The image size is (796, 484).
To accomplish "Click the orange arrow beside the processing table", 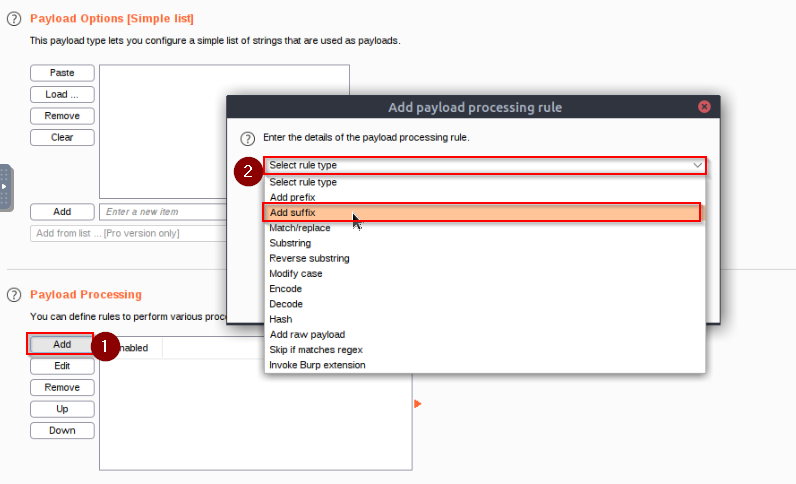I will tap(418, 404).
